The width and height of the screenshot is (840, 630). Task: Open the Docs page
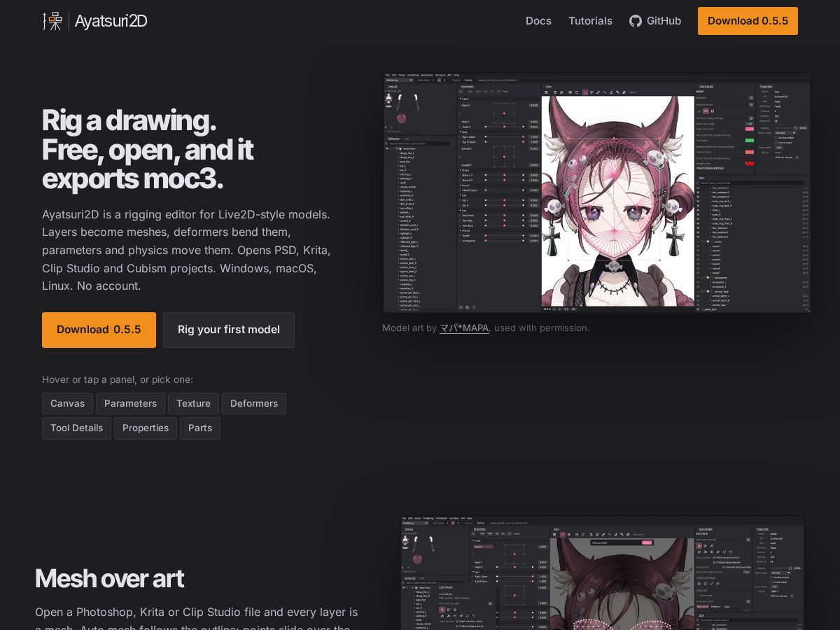tap(538, 21)
